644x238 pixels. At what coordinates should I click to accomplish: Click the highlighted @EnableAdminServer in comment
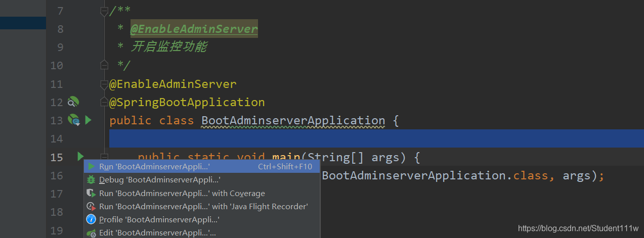194,29
